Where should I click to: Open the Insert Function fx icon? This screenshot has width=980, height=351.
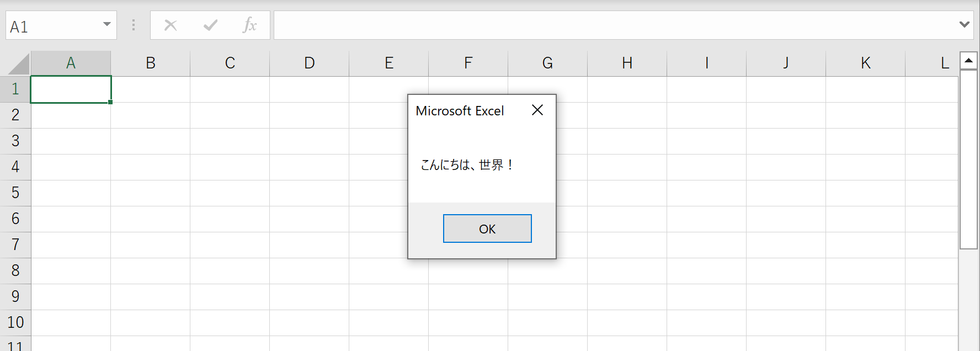point(250,25)
